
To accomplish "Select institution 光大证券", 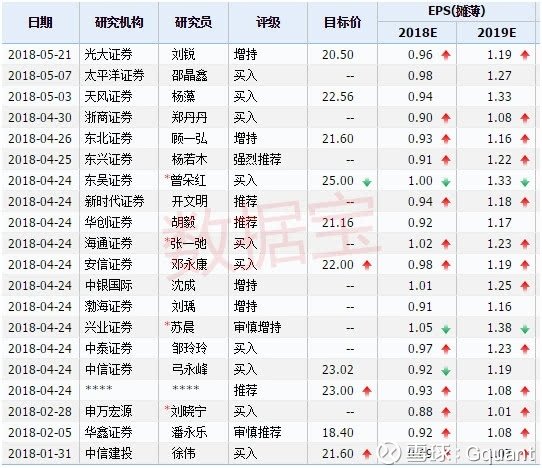I will [x=109, y=55].
